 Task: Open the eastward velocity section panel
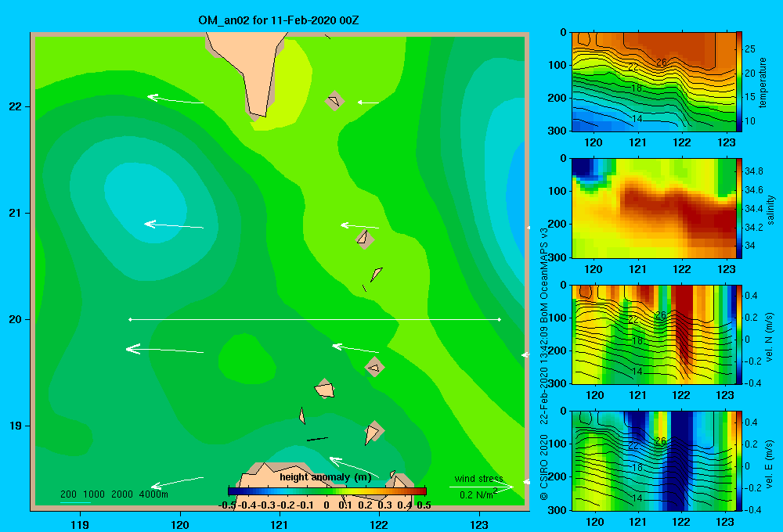tap(654, 461)
